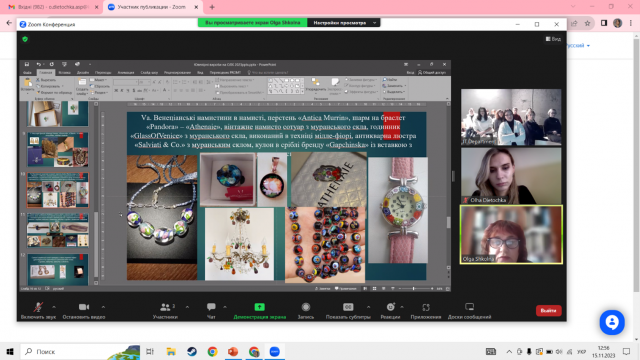Image resolution: width=640 pixels, height=360 pixels.
Task: Expand captions options arrow
Action: pyautogui.click(x=369, y=307)
